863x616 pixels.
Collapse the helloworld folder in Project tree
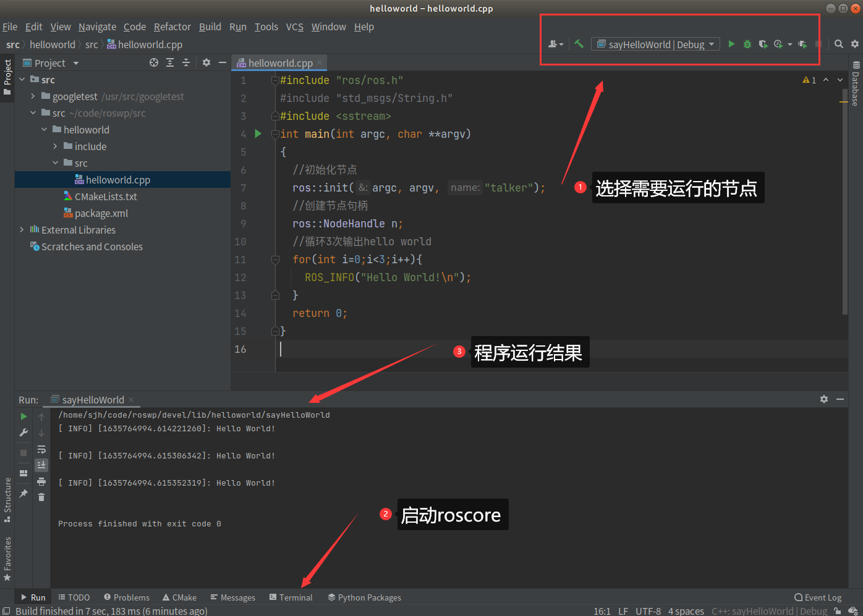(x=44, y=129)
